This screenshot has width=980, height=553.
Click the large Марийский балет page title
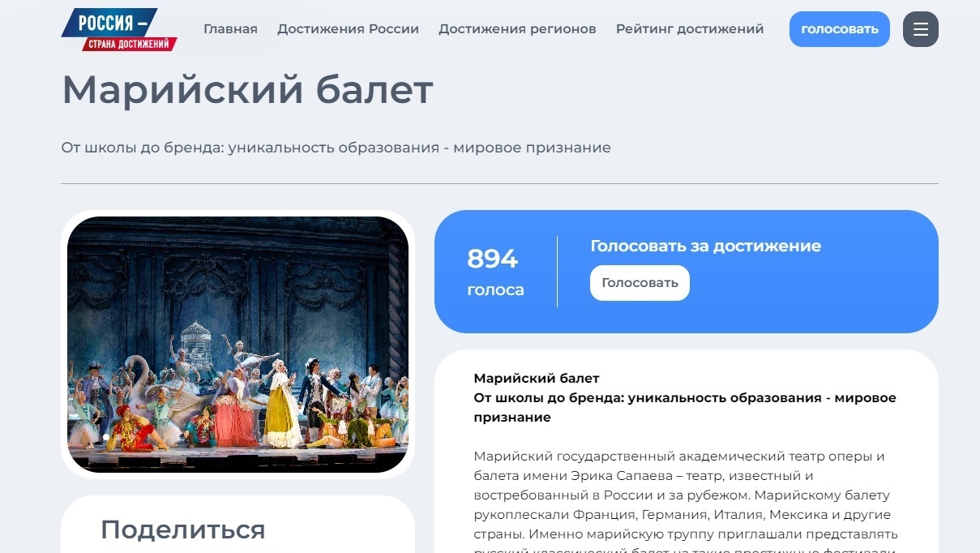click(x=247, y=90)
